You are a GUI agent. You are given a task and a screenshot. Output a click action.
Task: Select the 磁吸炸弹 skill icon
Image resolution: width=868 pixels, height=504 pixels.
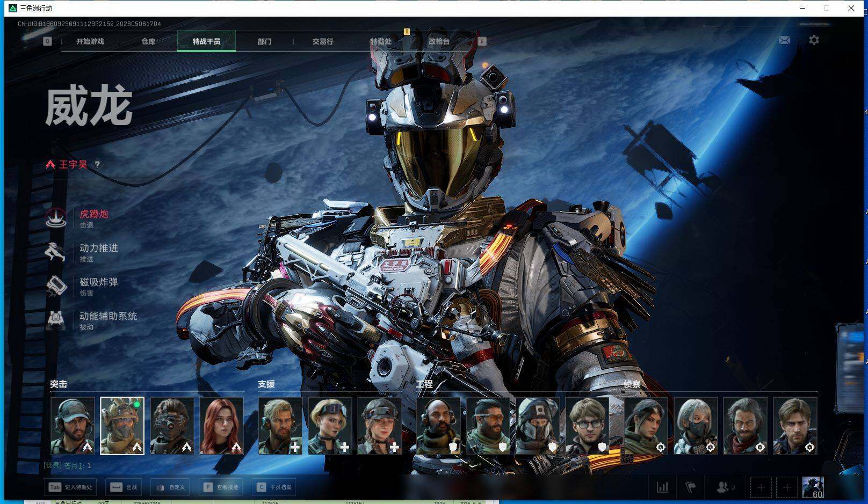56,286
